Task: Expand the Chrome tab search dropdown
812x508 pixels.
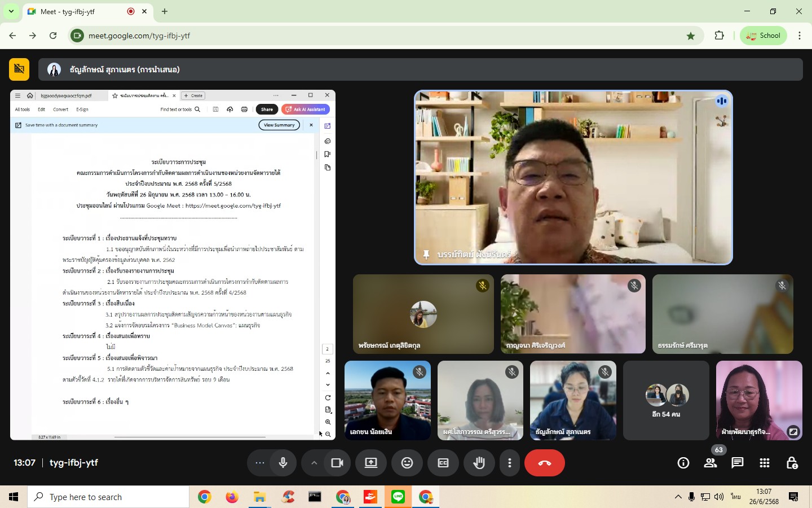Action: tap(11, 11)
